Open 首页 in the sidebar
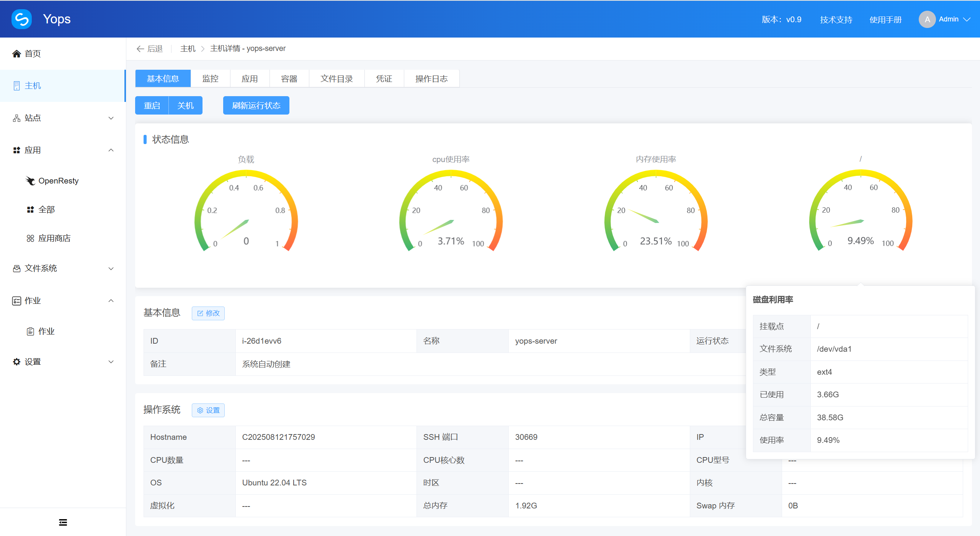The image size is (980, 536). point(63,54)
